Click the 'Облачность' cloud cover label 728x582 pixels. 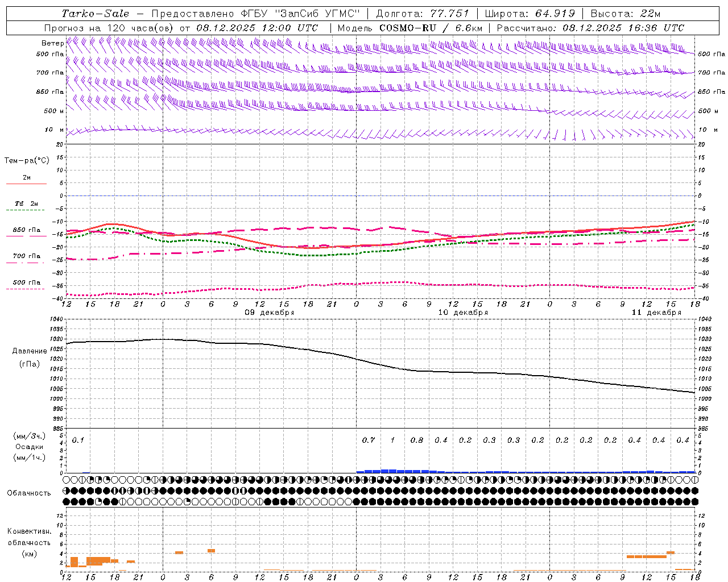coord(29,493)
